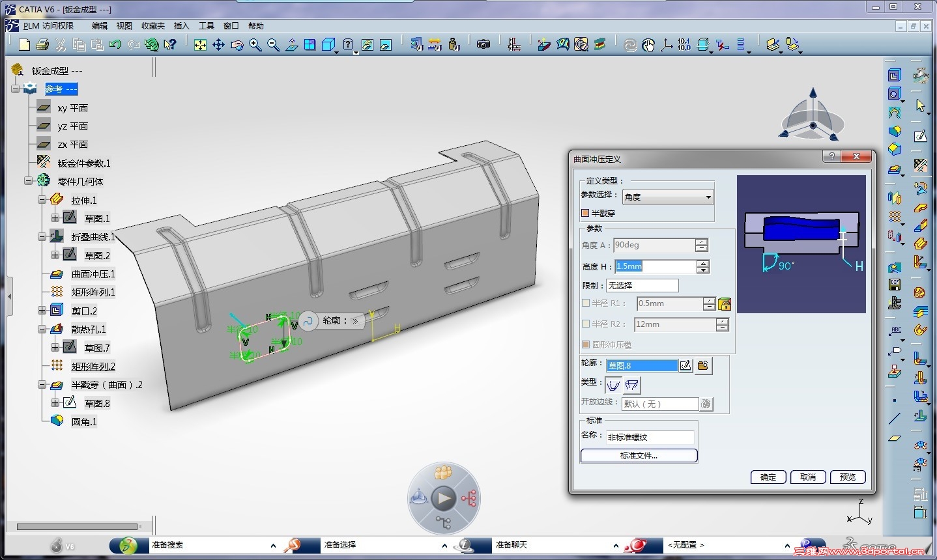This screenshot has height=560, width=937.
Task: Toggle the 圆形冲压模 checkbox
Action: [585, 344]
